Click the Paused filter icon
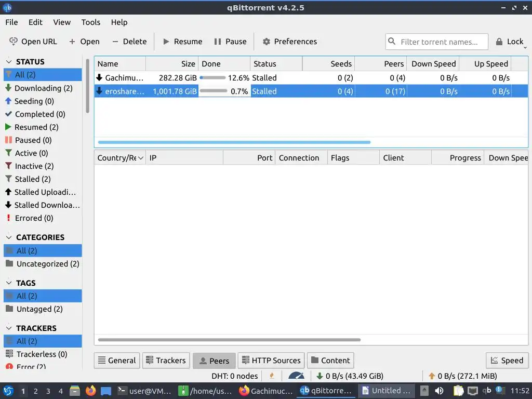Image resolution: width=532 pixels, height=399 pixels. (8, 140)
